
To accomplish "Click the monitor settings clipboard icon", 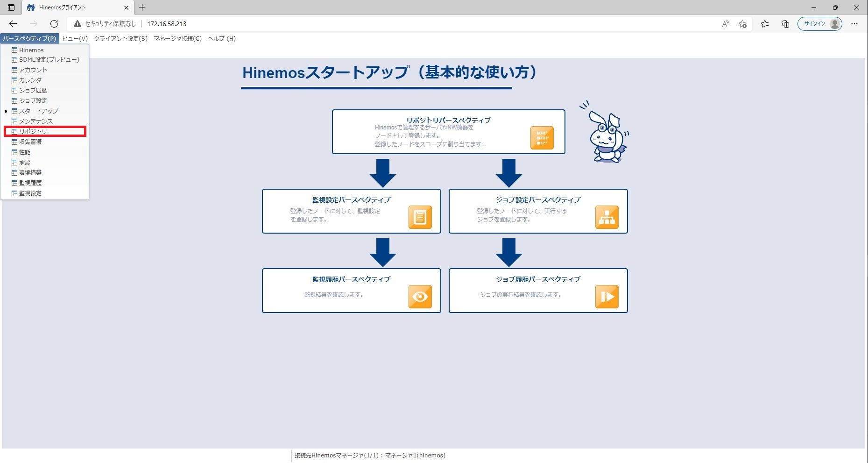I will (420, 217).
